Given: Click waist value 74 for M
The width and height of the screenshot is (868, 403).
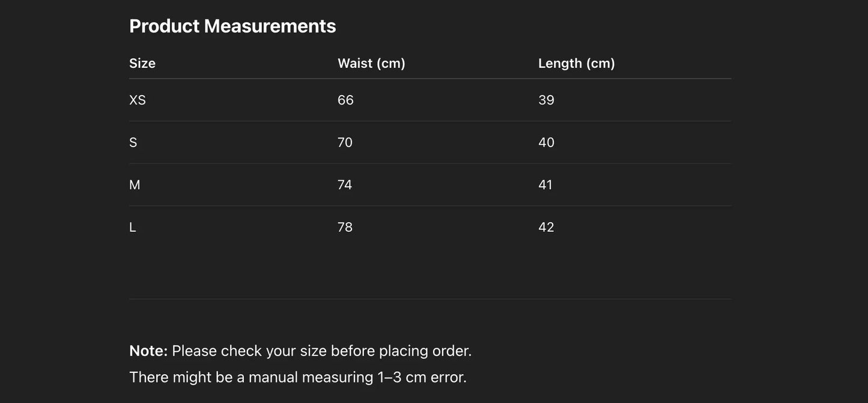Looking at the screenshot, I should tap(345, 185).
